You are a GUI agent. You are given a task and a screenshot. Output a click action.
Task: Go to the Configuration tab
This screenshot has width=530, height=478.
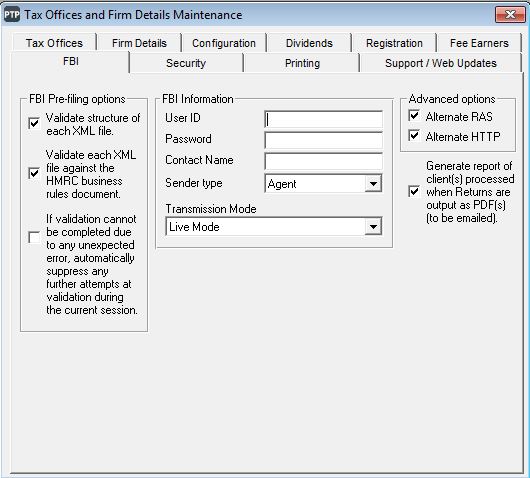(x=224, y=43)
